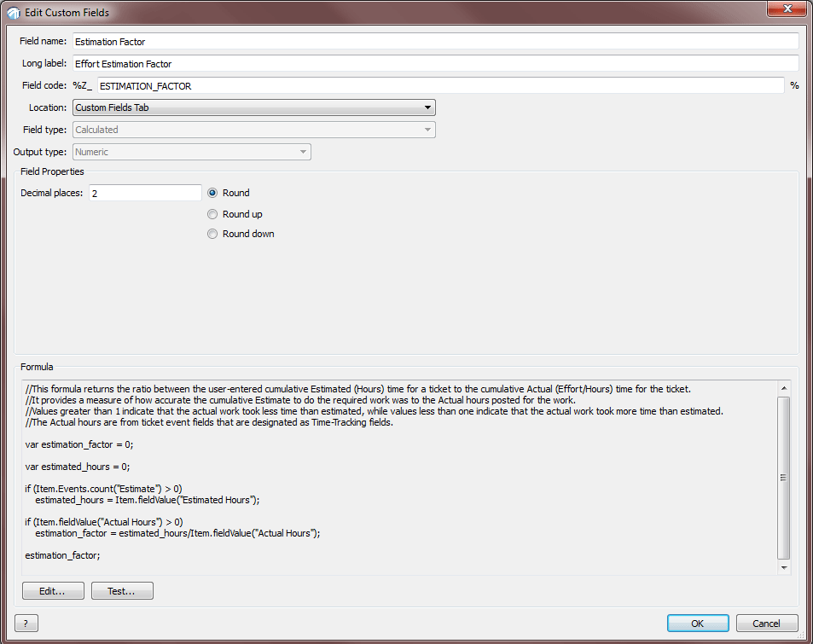
Task: Click the question mark help button
Action: 26,624
